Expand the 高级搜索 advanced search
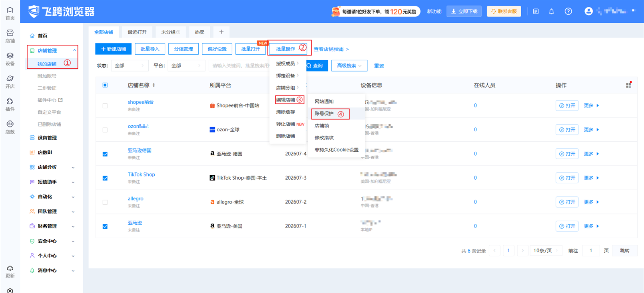 349,65
